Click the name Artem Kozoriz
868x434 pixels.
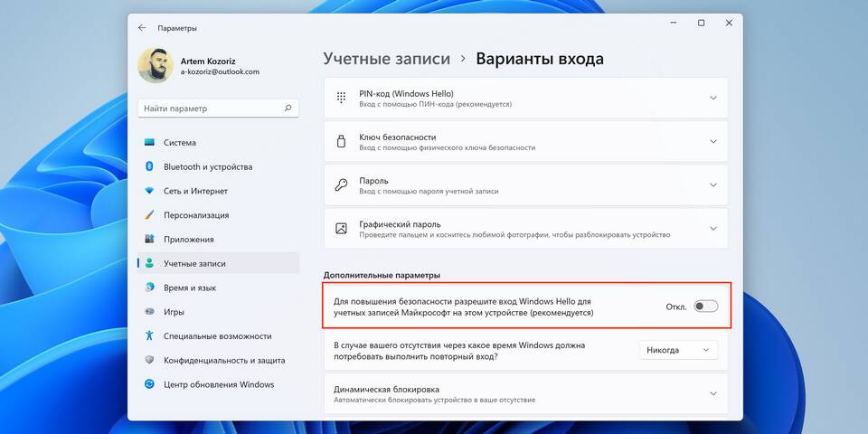(208, 61)
